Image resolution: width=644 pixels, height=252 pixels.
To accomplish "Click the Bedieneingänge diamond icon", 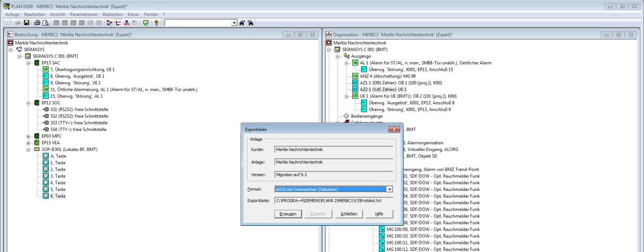I will tap(347, 116).
